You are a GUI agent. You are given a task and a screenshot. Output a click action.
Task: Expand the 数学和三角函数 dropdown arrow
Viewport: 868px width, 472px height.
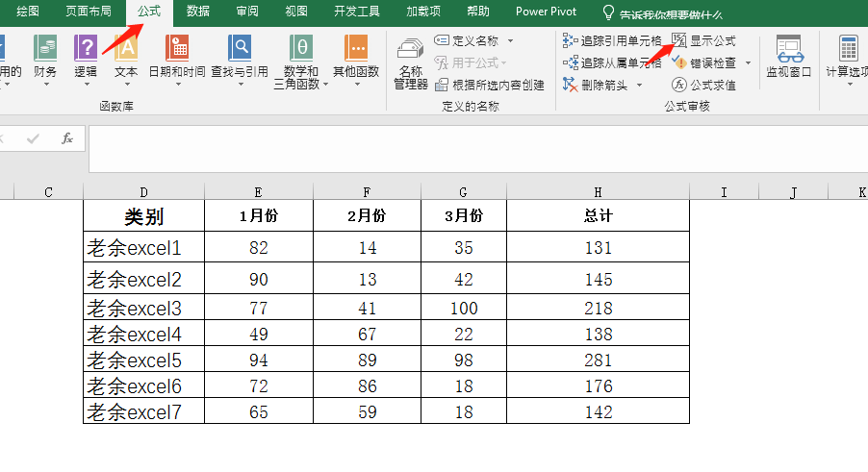(325, 84)
